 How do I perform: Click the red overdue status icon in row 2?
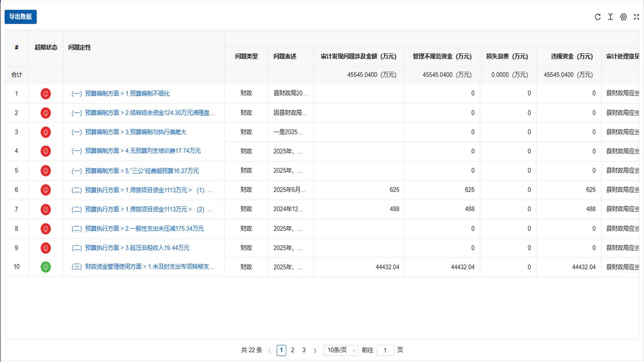[x=46, y=113]
